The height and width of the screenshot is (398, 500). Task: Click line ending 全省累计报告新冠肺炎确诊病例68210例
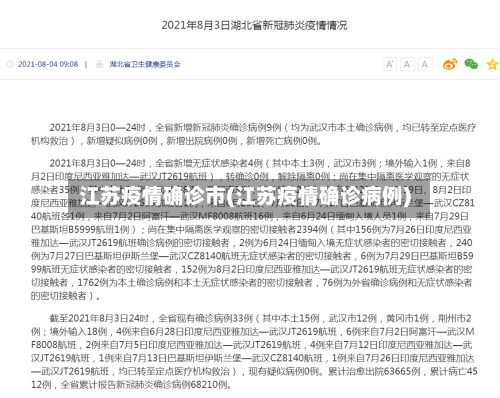pyautogui.click(x=131, y=384)
